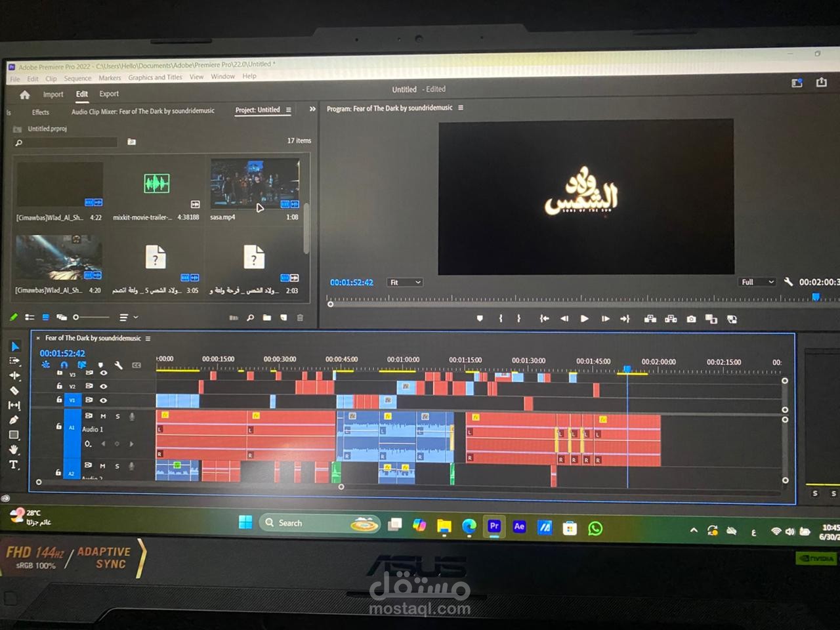Select the Type tool

pyautogui.click(x=13, y=465)
